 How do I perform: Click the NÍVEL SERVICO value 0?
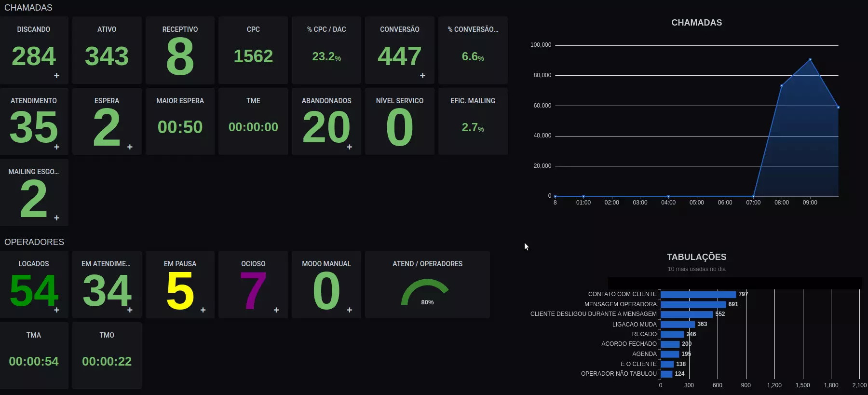click(x=400, y=127)
